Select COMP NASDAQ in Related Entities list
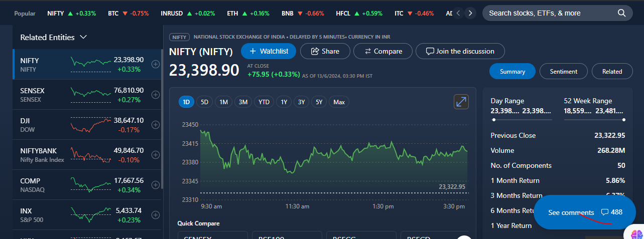The width and height of the screenshot is (644, 239). point(87,185)
